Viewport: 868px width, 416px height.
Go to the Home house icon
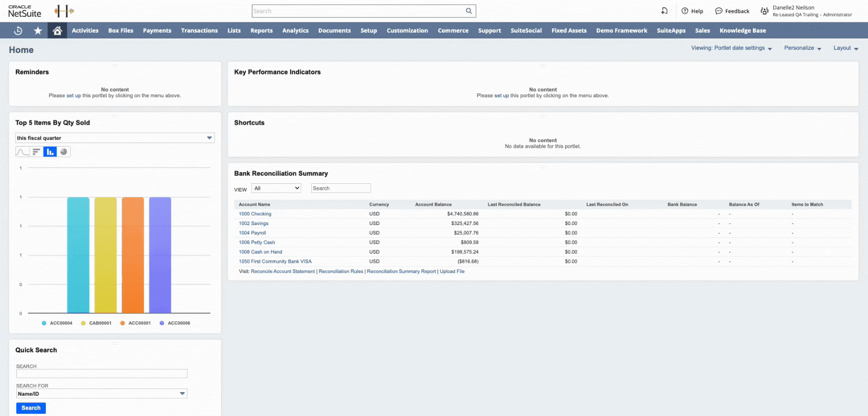pos(58,31)
